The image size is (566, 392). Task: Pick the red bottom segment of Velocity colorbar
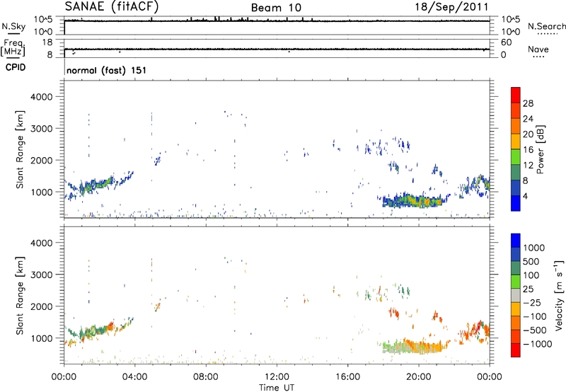(x=516, y=350)
